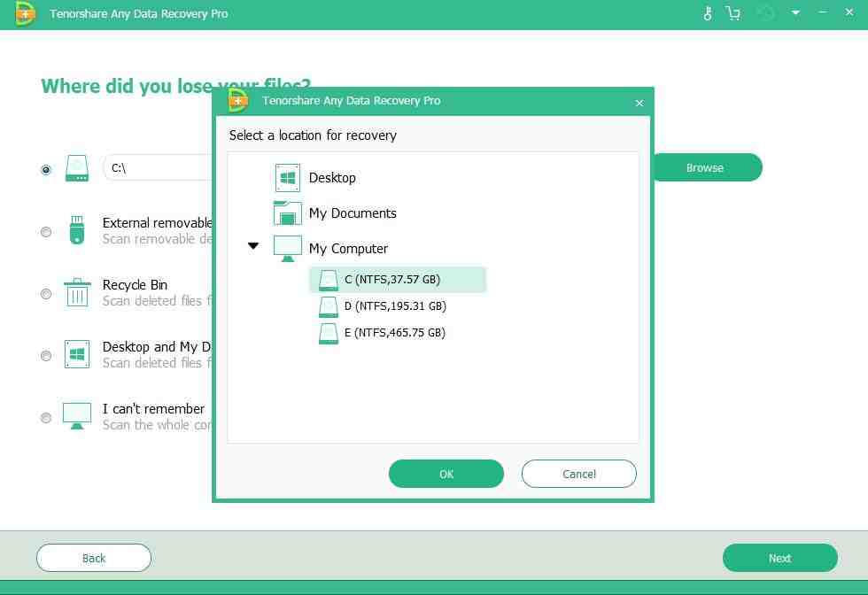Click the key register icon in title bar
Screen dimensions: 868x595
[x=708, y=13]
